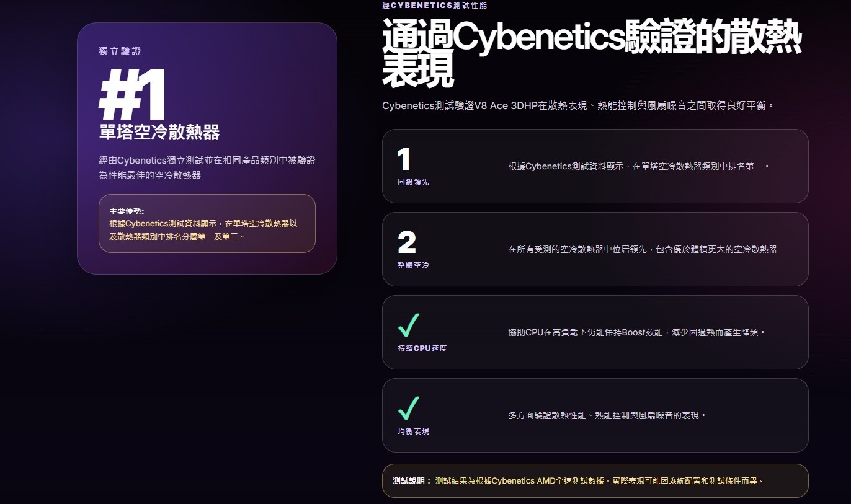Click the 均衡表現 label
The width and height of the screenshot is (851, 504).
click(413, 431)
